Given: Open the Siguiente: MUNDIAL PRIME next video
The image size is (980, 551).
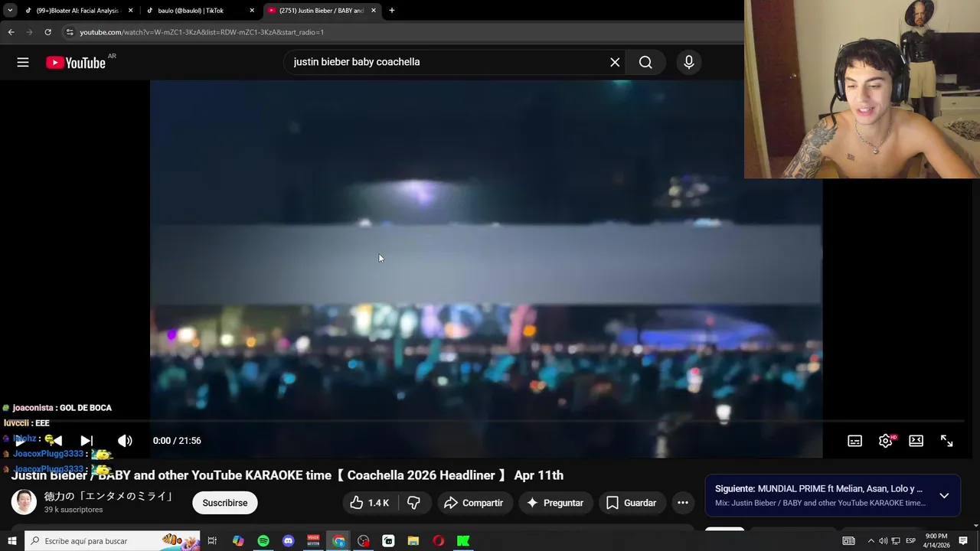Looking at the screenshot, I should [x=818, y=488].
